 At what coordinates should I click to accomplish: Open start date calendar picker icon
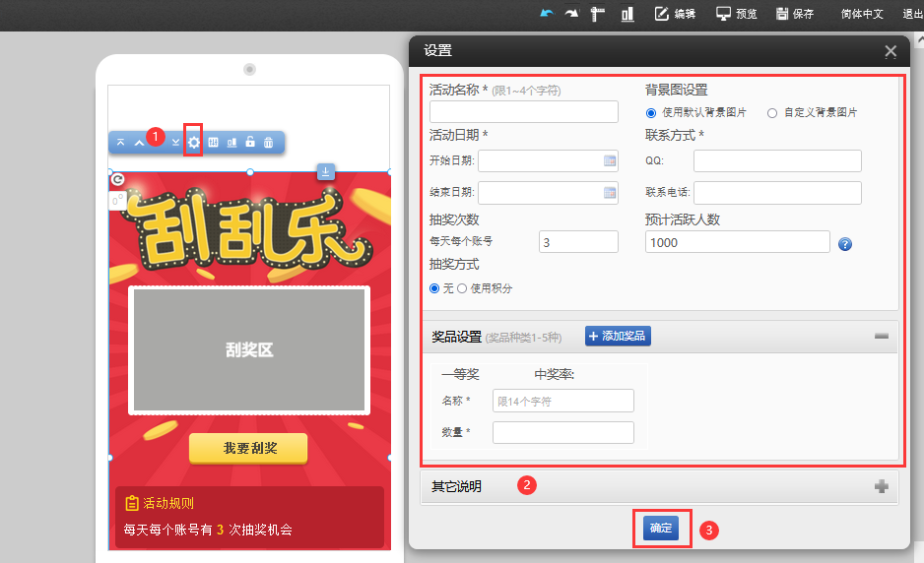tap(609, 160)
